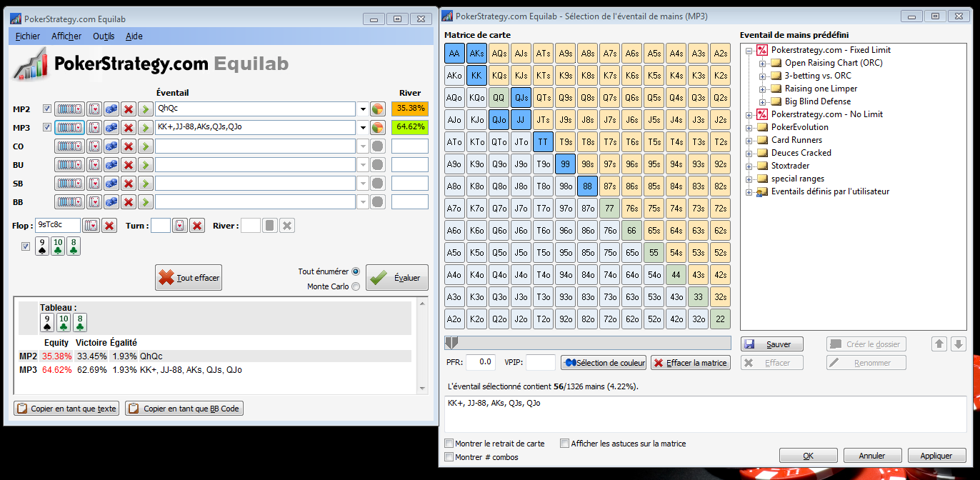The image size is (980, 480).
Task: Toggle the MP2 player checkbox
Action: tap(47, 109)
